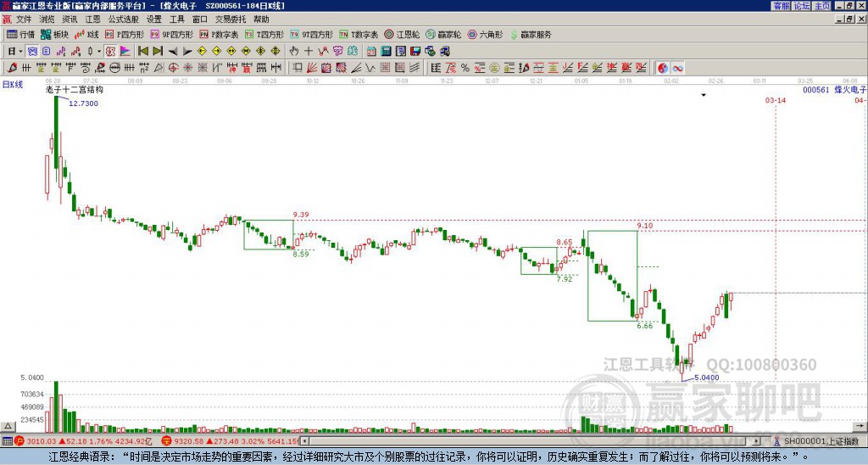868x465 pixels.
Task: Open the 浏览 menu
Action: click(x=47, y=20)
